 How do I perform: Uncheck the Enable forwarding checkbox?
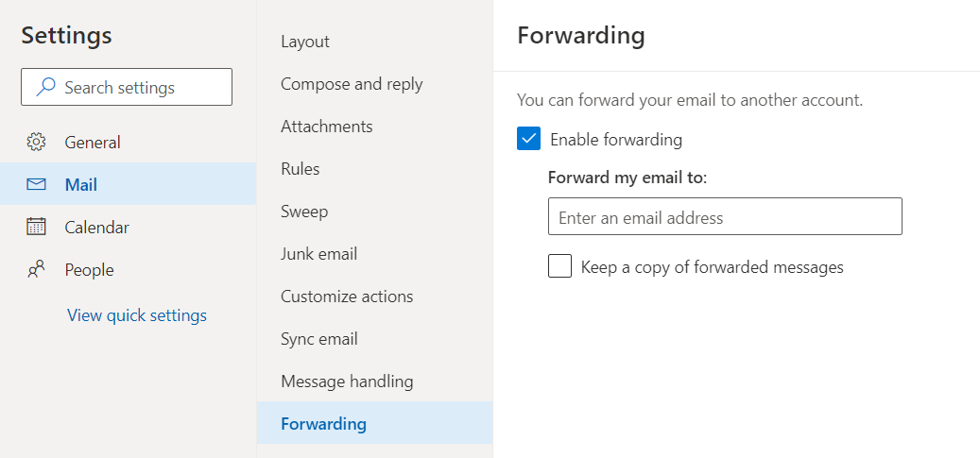point(529,140)
